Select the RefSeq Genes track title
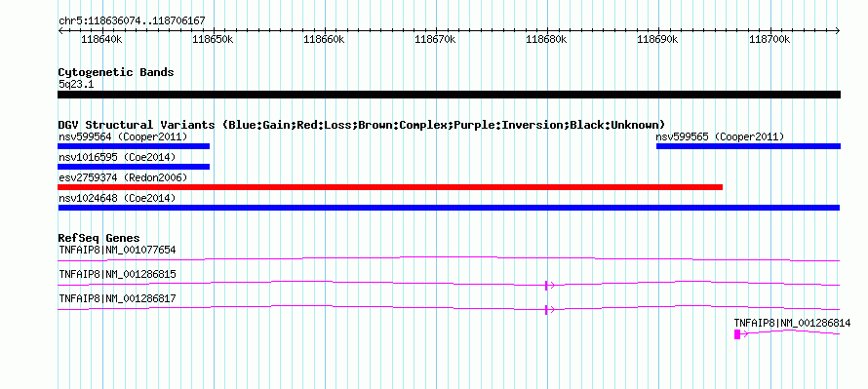The image size is (868, 389). [99, 238]
